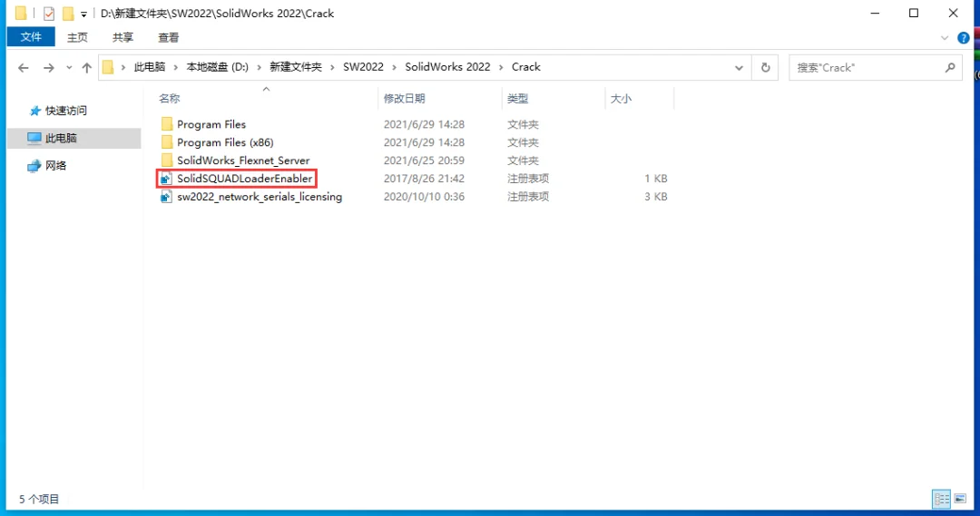Click the 3 KB size value

(x=656, y=197)
